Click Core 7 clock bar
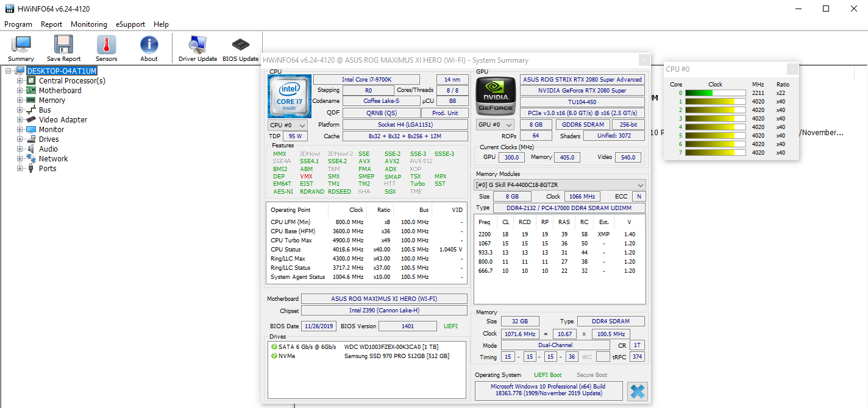This screenshot has height=408, width=868. (716, 153)
